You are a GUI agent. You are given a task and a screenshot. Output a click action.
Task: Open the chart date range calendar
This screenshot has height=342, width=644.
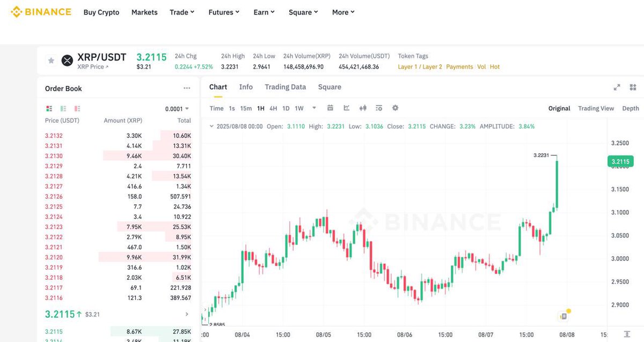[330, 108]
